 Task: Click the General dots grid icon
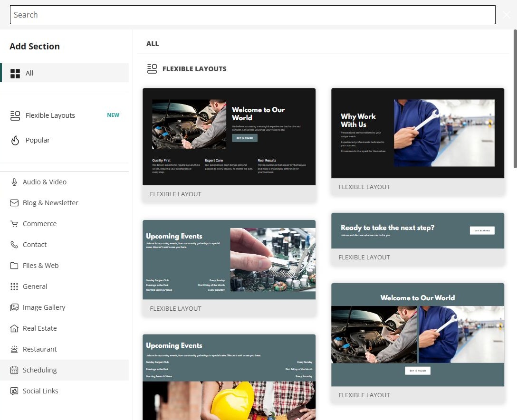click(x=14, y=286)
